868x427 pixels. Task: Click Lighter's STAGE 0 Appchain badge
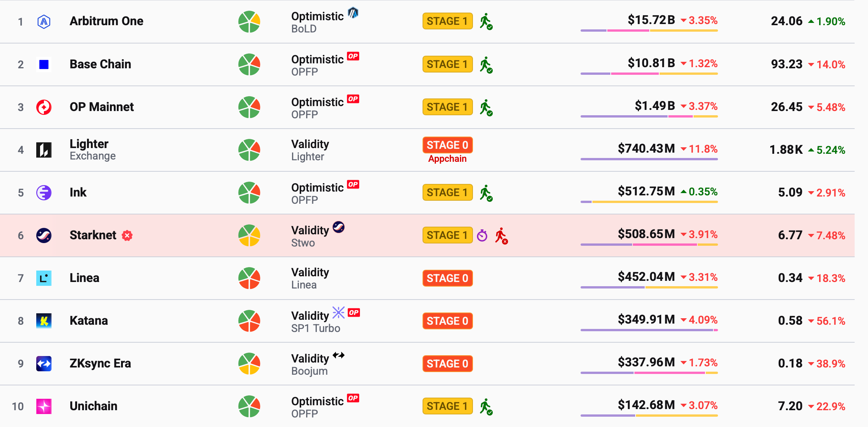tap(447, 145)
